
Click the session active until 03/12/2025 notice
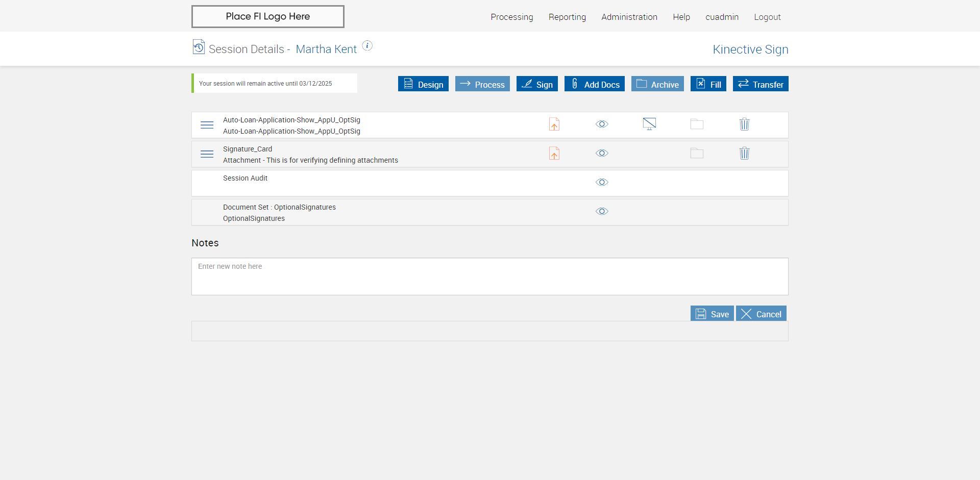click(275, 83)
